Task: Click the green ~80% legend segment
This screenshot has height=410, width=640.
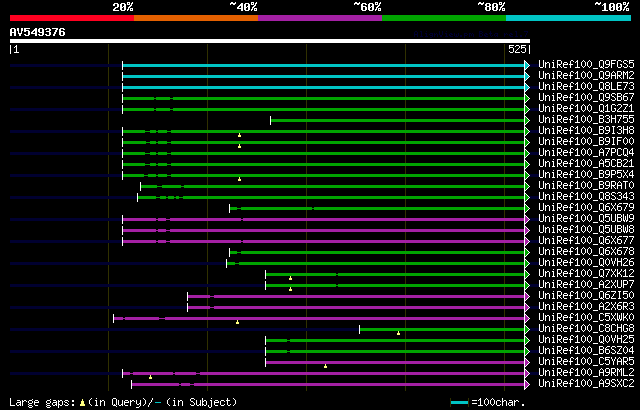Action: click(444, 18)
